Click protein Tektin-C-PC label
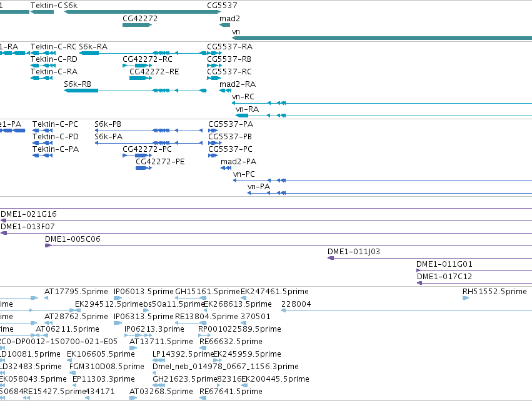This screenshot has height=401, width=532. click(x=55, y=124)
